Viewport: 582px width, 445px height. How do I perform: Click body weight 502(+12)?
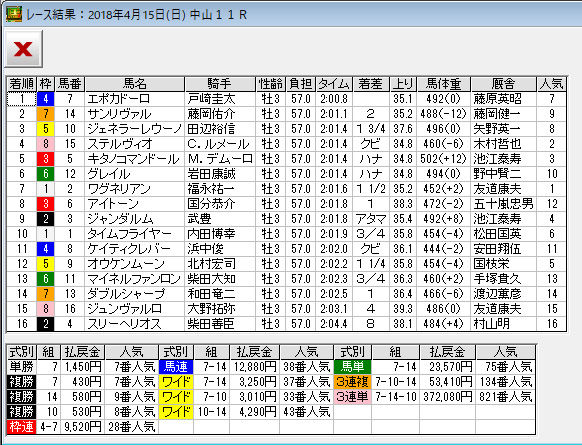pyautogui.click(x=443, y=159)
